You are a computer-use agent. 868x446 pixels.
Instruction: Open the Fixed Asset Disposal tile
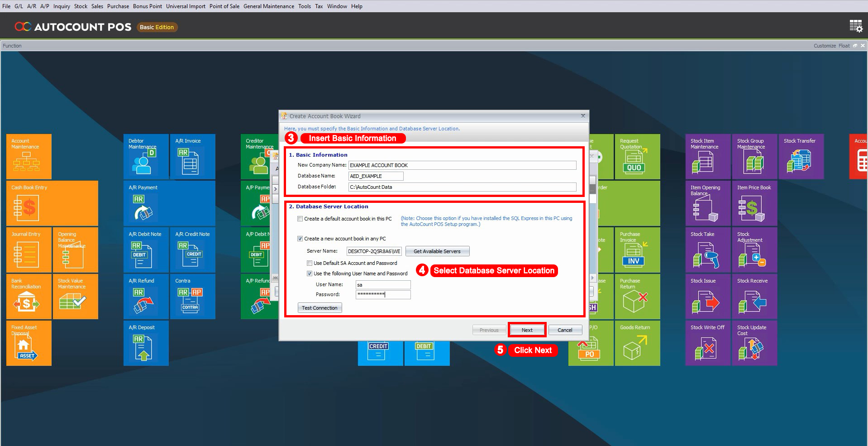29,343
